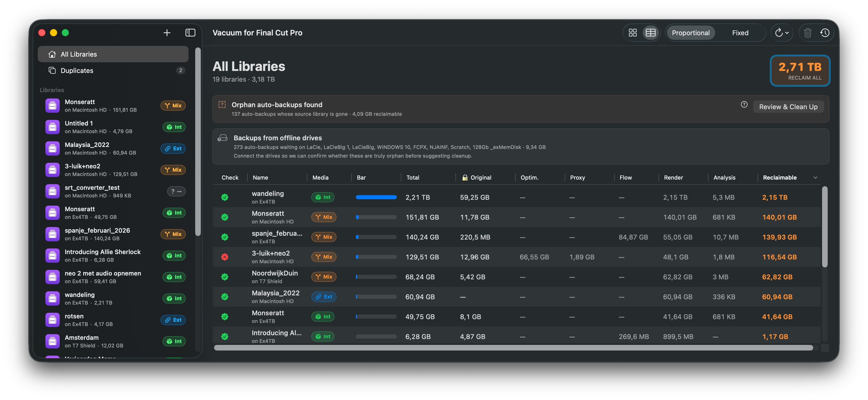
Task: Toggle check for spanje_februa... row
Action: point(225,237)
